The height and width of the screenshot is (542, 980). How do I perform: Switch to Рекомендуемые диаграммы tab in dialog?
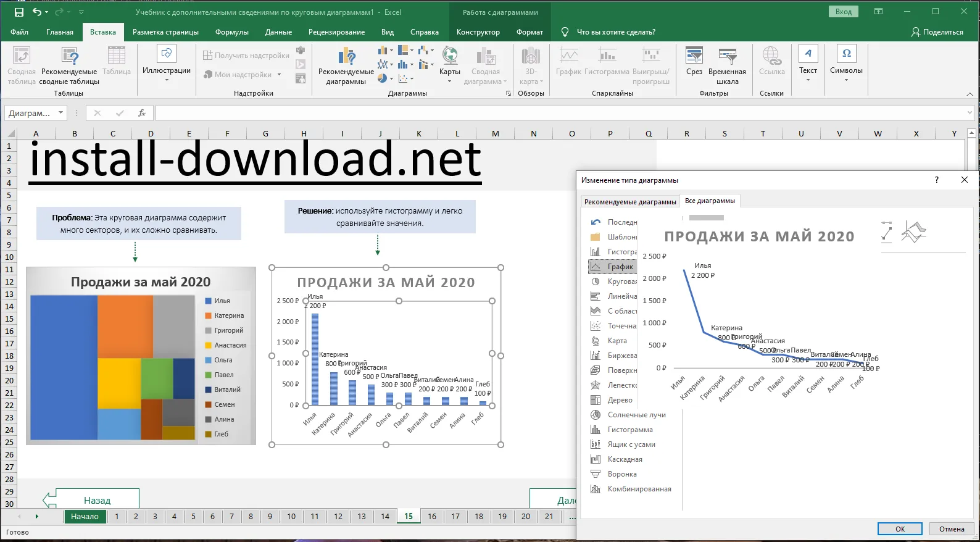pyautogui.click(x=630, y=202)
